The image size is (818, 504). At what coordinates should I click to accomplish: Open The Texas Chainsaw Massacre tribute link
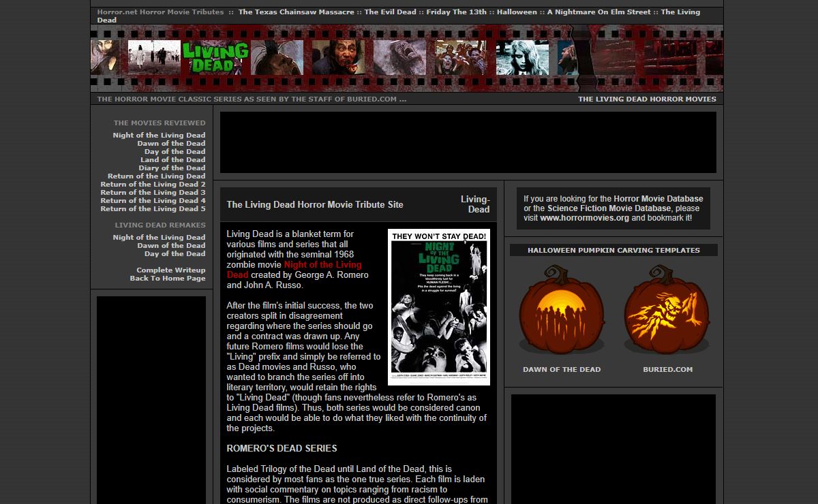point(296,12)
